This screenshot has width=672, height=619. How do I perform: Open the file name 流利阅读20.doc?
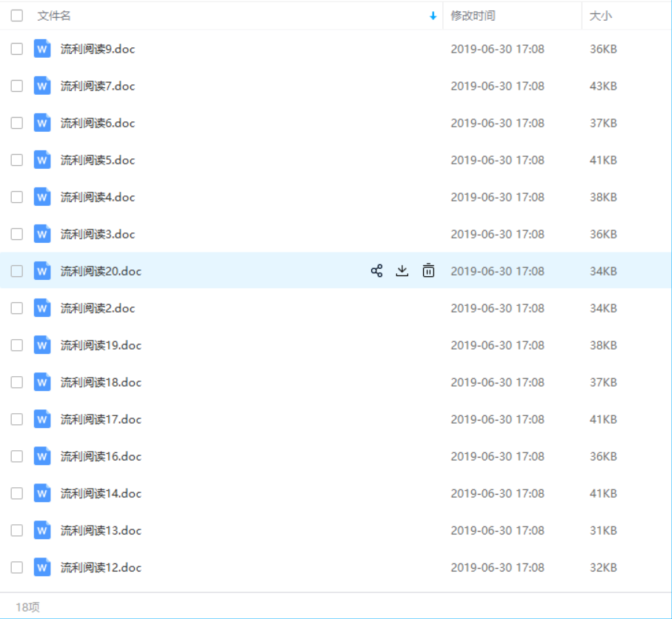click(x=101, y=271)
